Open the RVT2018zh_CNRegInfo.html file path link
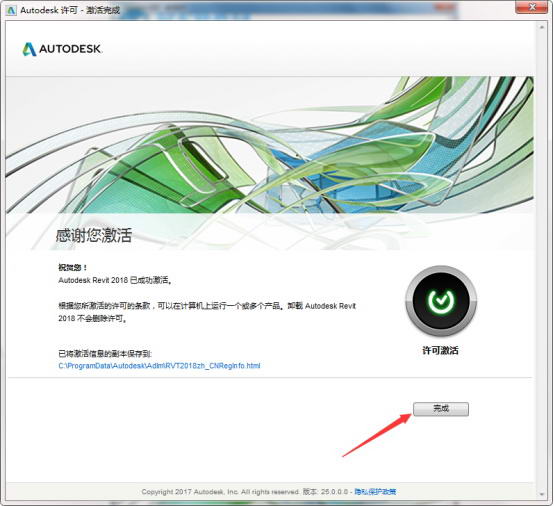 pos(159,365)
